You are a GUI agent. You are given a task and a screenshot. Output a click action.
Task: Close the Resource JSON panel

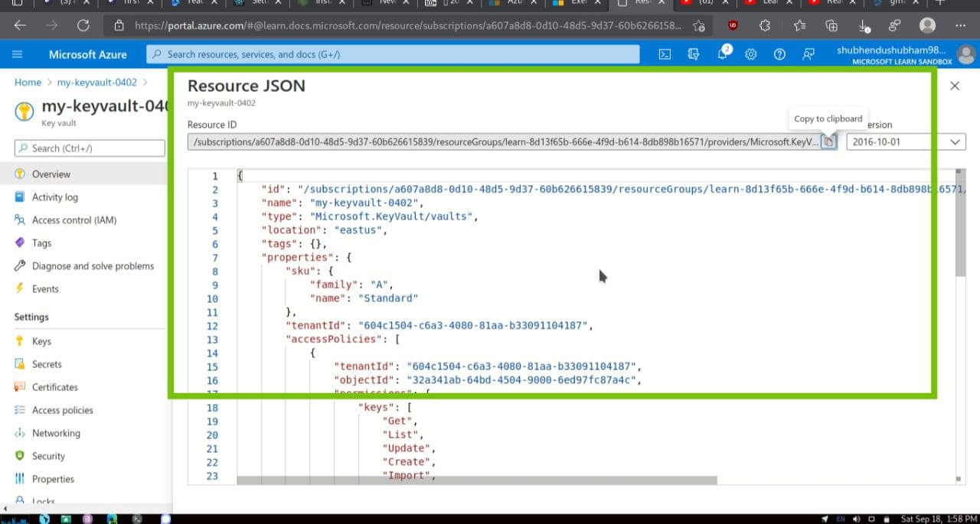click(x=955, y=86)
